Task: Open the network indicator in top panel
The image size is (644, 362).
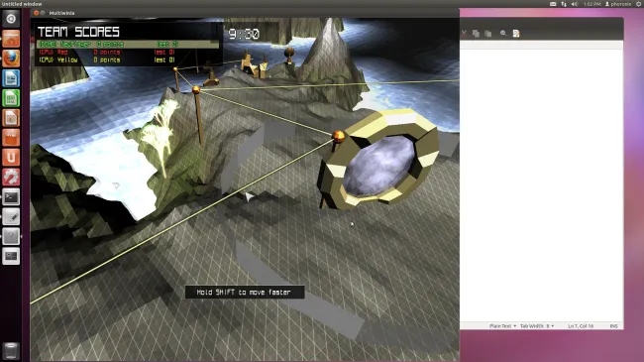Action: [x=564, y=4]
